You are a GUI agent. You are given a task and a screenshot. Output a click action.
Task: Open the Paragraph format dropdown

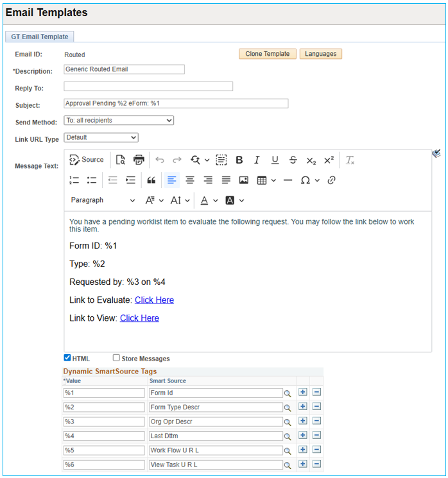click(103, 200)
